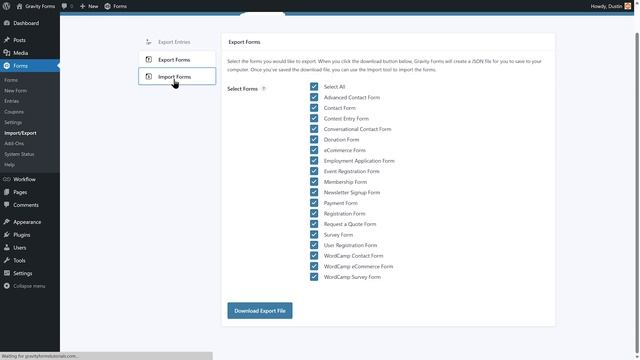The height and width of the screenshot is (360, 640).
Task: Uncheck WordCamp Contact Form checkbox
Action: [x=314, y=256]
